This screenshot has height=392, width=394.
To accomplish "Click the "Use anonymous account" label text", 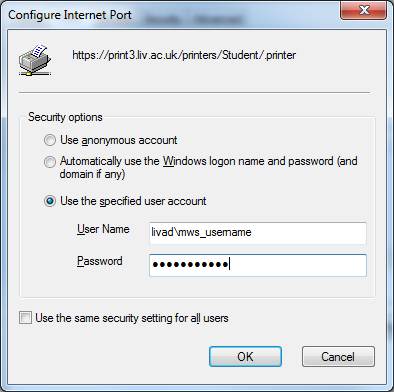I will point(119,140).
